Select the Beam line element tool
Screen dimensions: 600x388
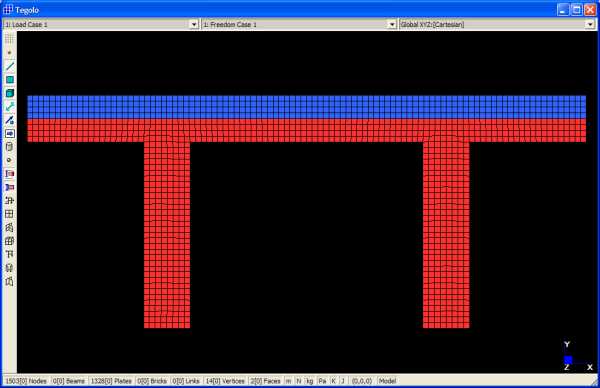[10, 66]
